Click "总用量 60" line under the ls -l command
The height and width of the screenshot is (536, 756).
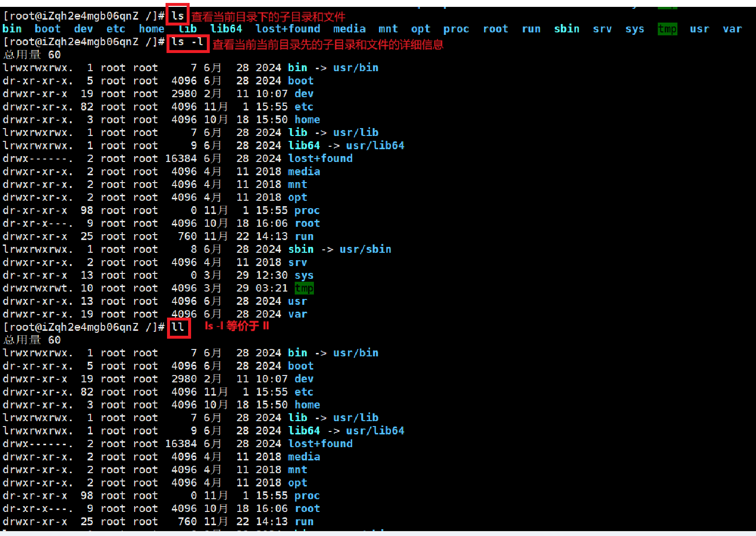pos(32,55)
